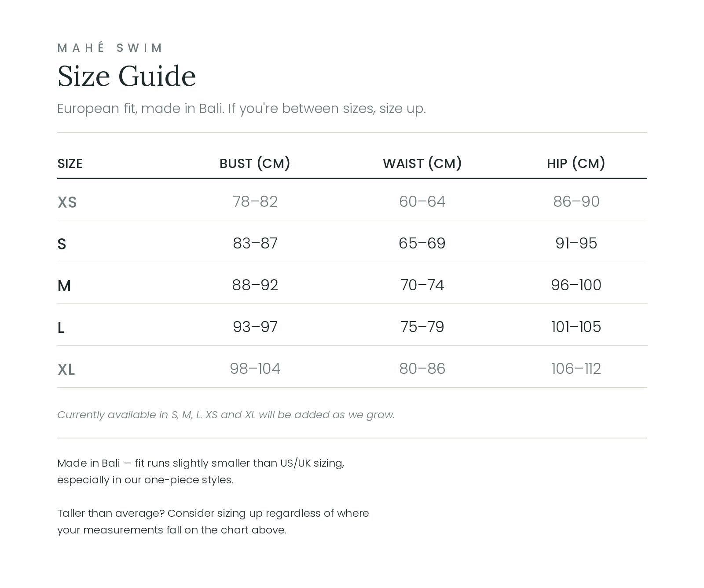704x588 pixels.
Task: Click the 70–74 waist measurement for M
Action: pyautogui.click(x=422, y=285)
